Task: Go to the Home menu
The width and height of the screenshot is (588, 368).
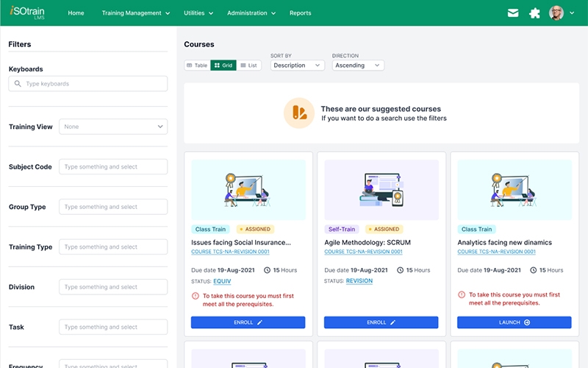Action: (76, 13)
